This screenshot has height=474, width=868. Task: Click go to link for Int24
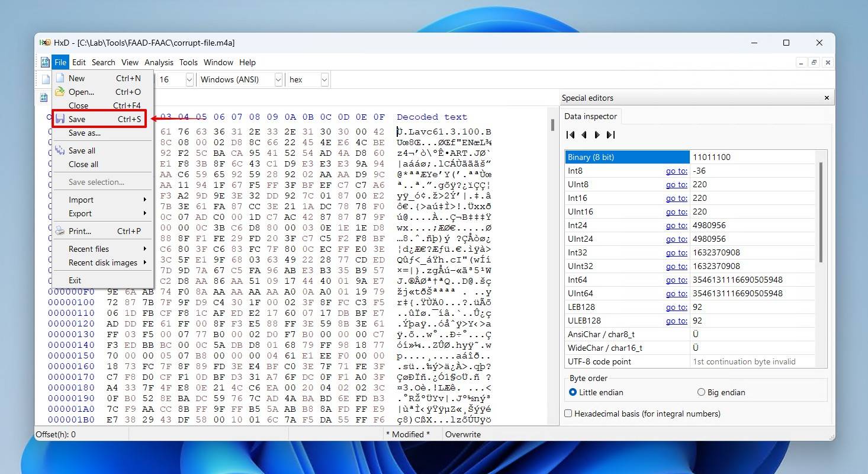point(676,225)
